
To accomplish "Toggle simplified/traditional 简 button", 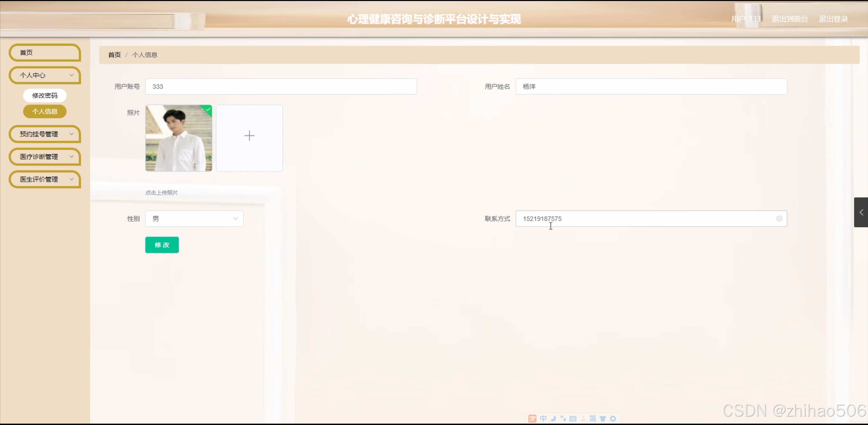I will click(x=593, y=419).
